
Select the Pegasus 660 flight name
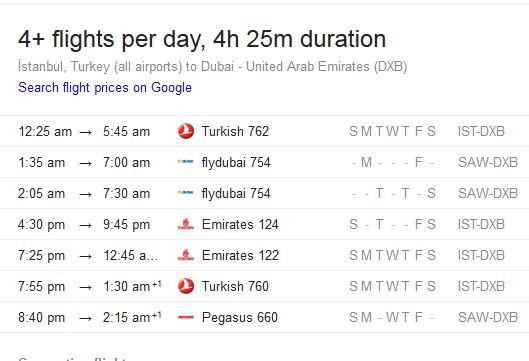(x=240, y=317)
